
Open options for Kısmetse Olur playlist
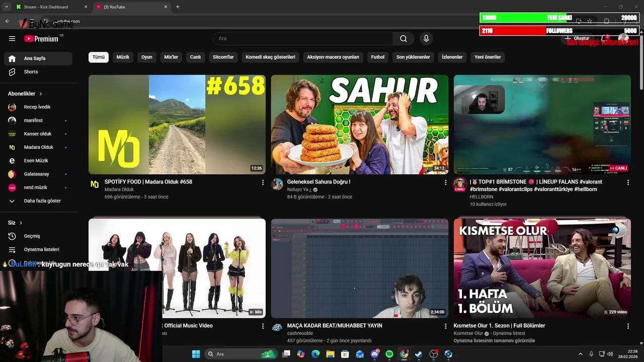628,326
